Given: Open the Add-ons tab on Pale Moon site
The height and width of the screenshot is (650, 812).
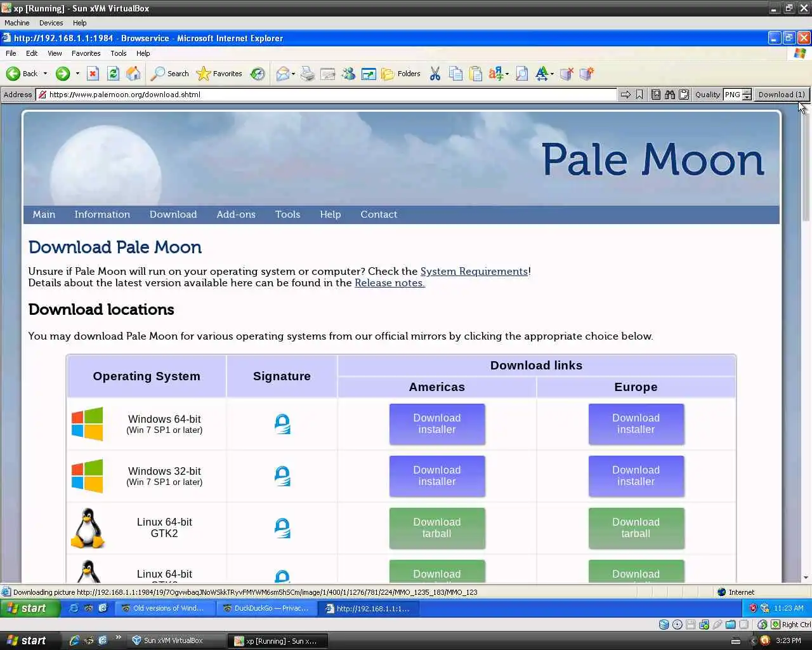Looking at the screenshot, I should 236,215.
